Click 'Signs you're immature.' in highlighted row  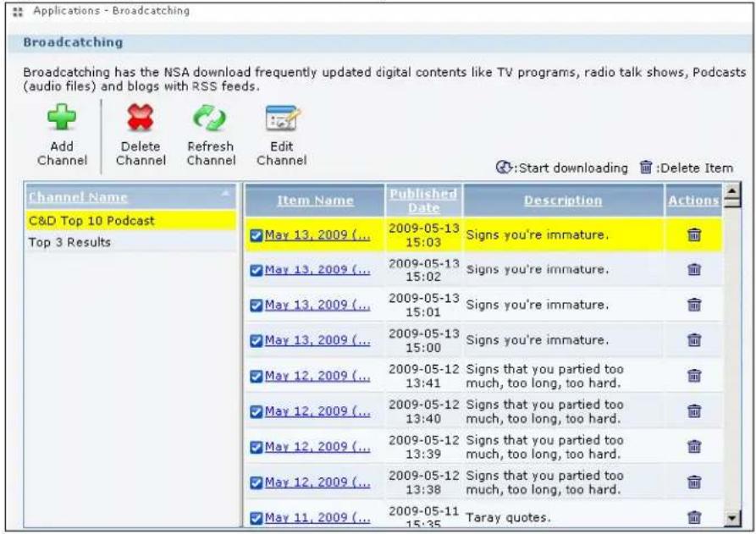[537, 234]
